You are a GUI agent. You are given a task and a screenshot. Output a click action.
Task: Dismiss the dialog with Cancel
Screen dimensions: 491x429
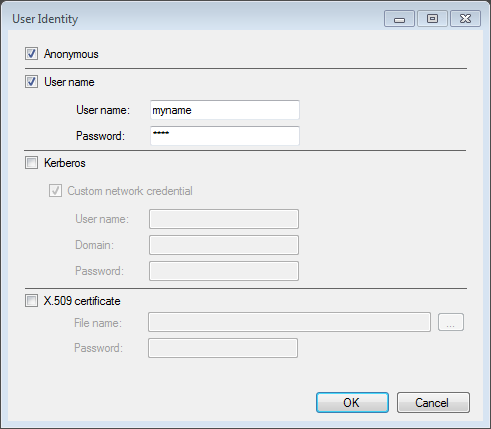point(433,403)
